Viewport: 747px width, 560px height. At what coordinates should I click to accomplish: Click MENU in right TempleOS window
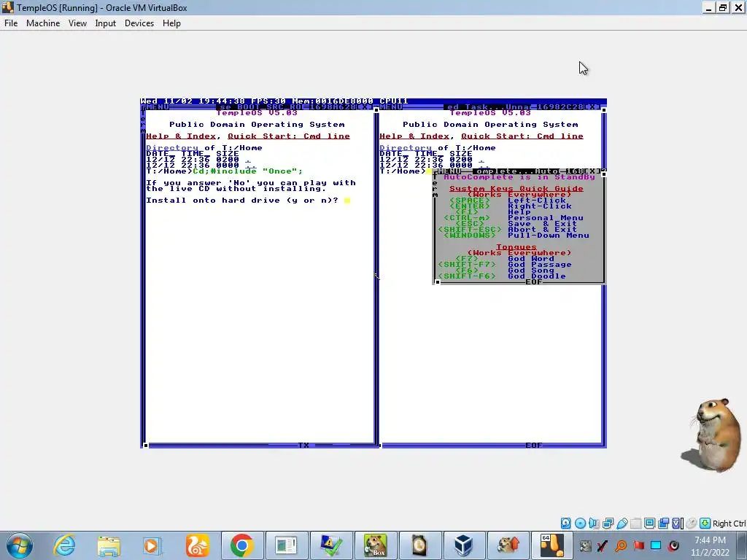391,107
